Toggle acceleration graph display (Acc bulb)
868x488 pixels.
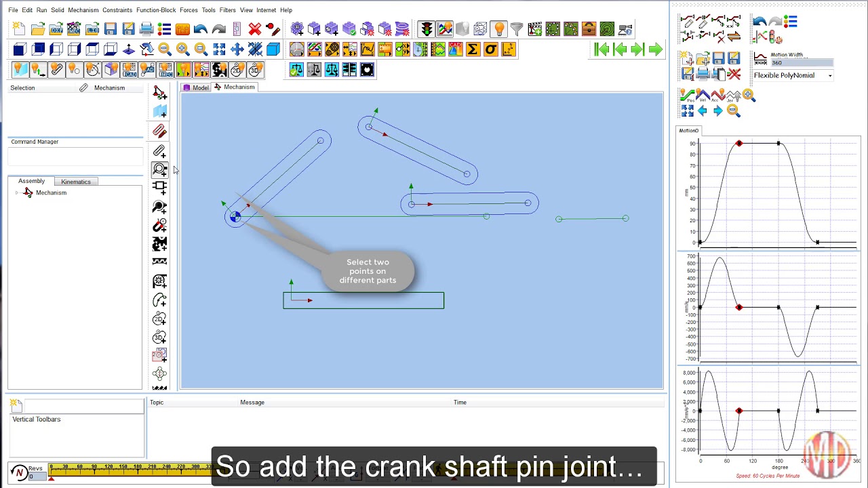[717, 96]
